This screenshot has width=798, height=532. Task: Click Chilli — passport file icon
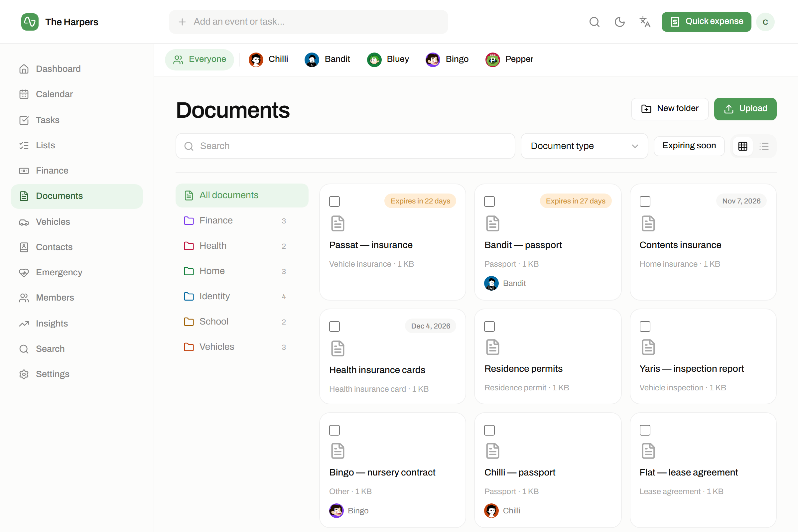pyautogui.click(x=493, y=451)
